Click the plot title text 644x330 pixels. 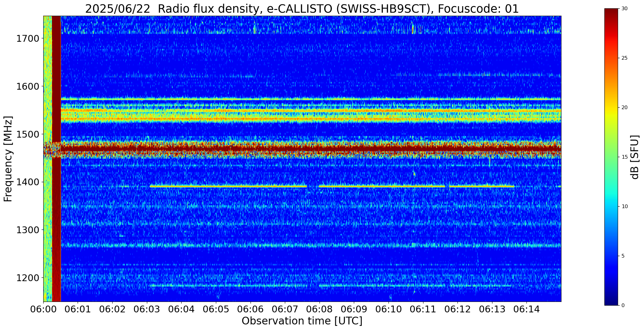(302, 9)
